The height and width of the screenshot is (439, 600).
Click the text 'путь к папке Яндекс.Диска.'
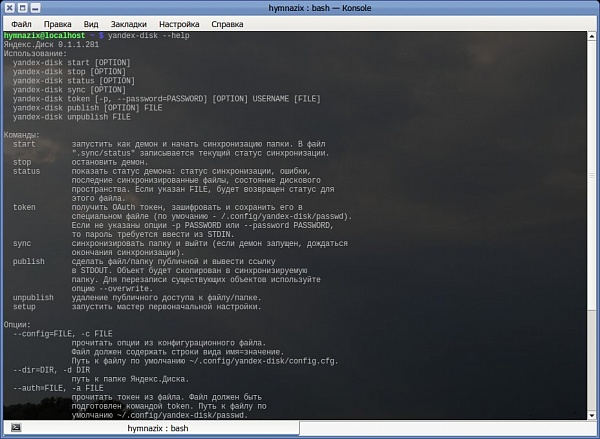pyautogui.click(x=130, y=379)
